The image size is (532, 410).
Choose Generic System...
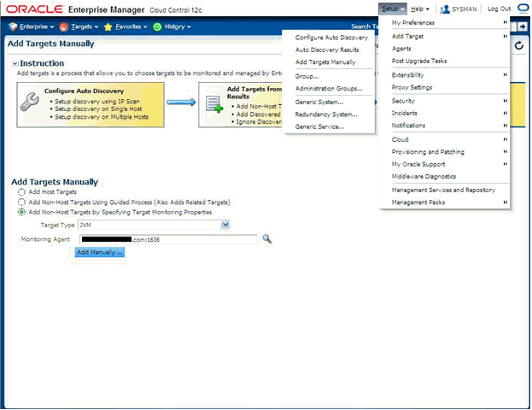point(319,102)
